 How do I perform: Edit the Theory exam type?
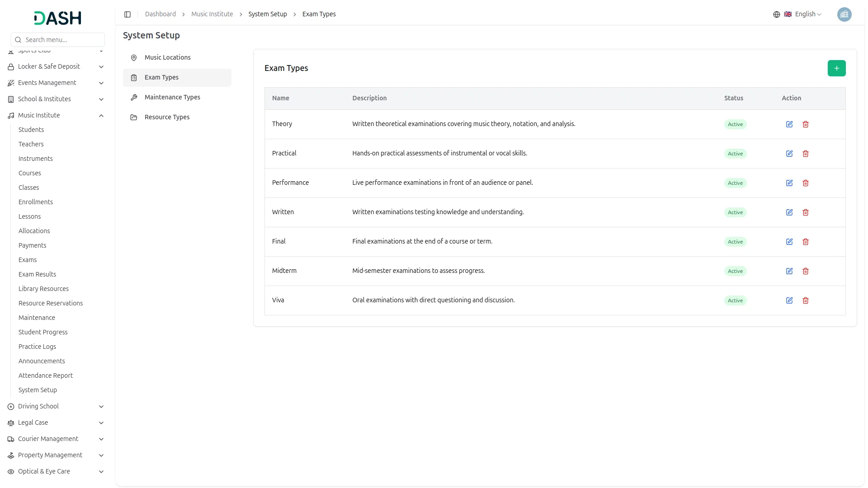[789, 124]
